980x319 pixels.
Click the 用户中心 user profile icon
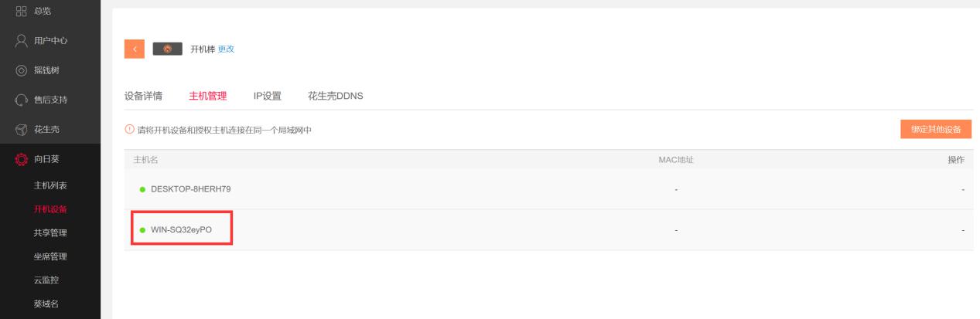[x=20, y=40]
